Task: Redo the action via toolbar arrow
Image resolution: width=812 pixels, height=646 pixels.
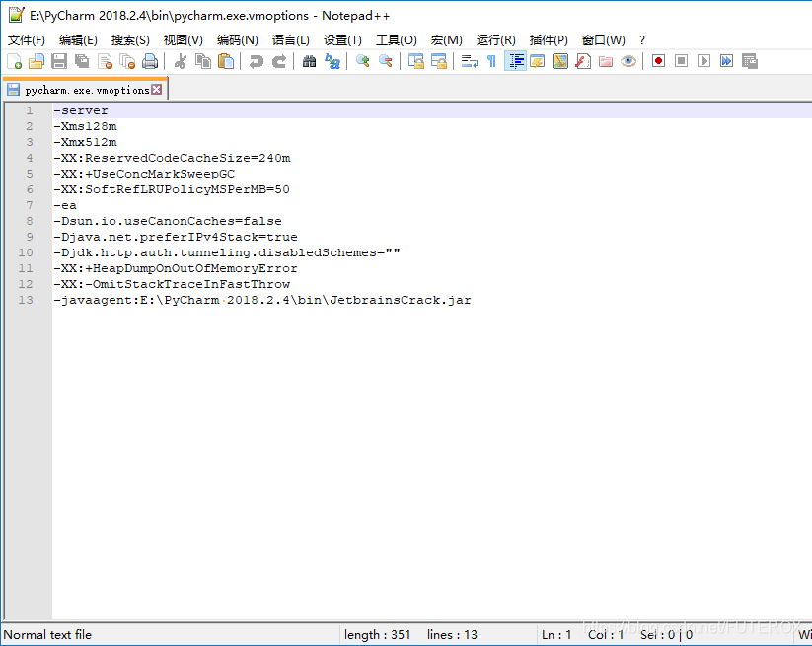Action: point(278,61)
